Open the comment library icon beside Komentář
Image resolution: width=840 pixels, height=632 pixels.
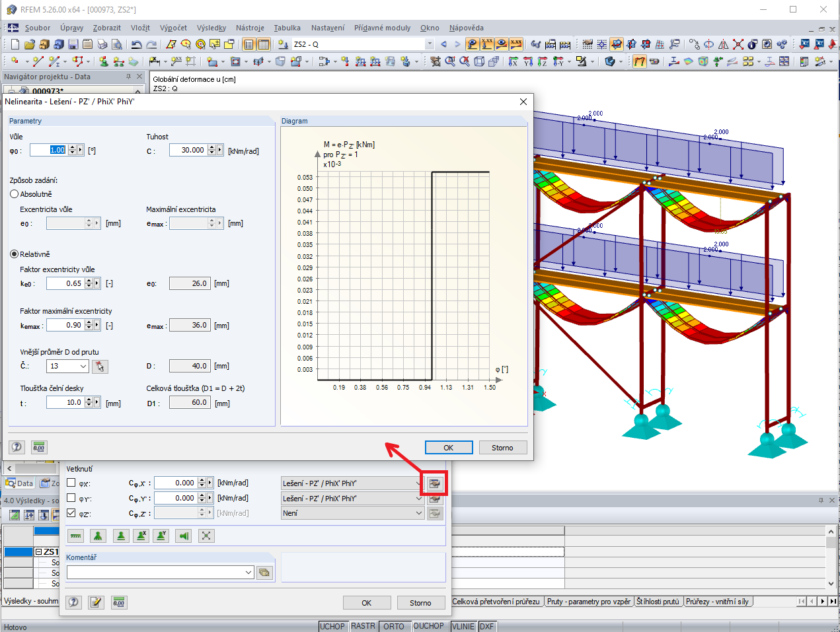pyautogui.click(x=264, y=573)
